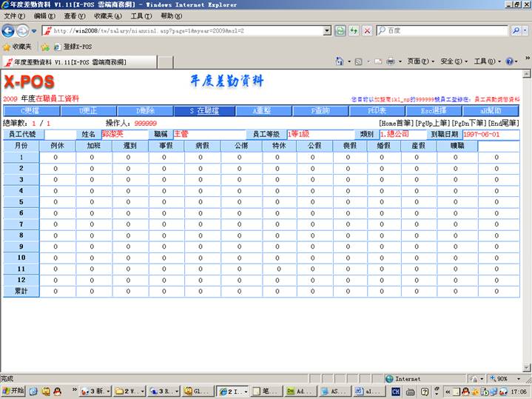
Task: Open the zoom level 90% dropdown
Action: [x=510, y=378]
